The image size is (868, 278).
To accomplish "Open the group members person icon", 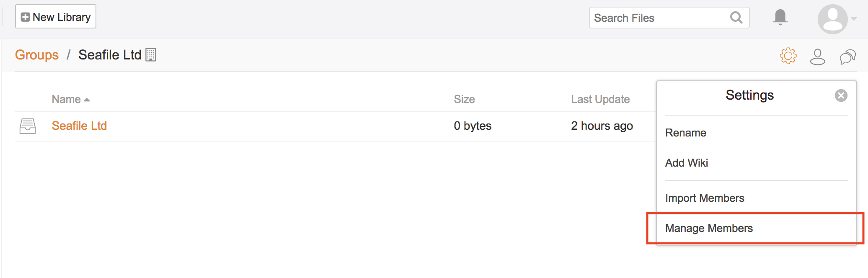I will click(817, 57).
